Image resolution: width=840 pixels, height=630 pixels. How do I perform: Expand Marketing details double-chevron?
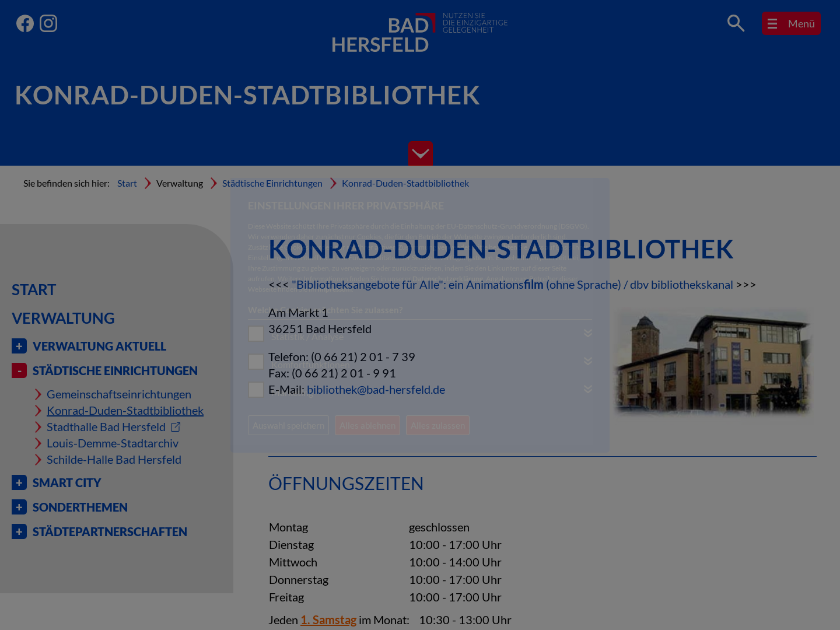coord(588,388)
